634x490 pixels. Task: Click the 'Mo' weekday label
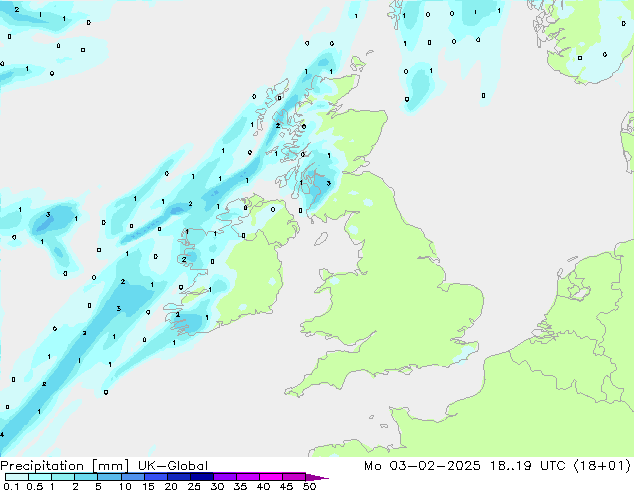(x=373, y=466)
